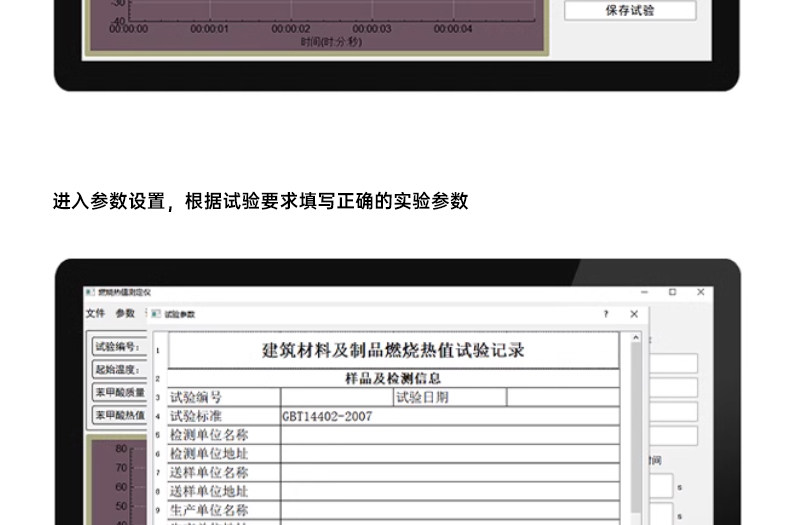Image resolution: width=790 pixels, height=525 pixels.
Task: Click the 苯甲酸质量 label in main window
Action: tap(119, 392)
